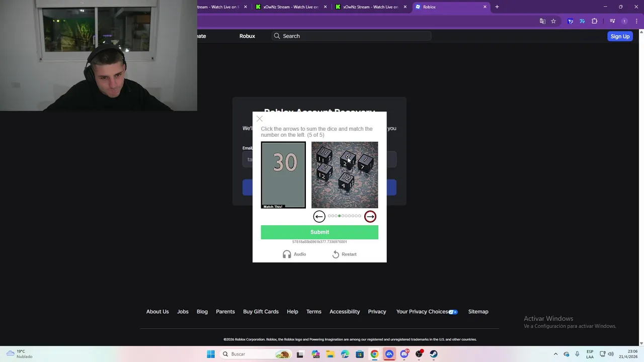This screenshot has width=644, height=362.
Task: Open the Privacy footer link
Action: point(377,312)
